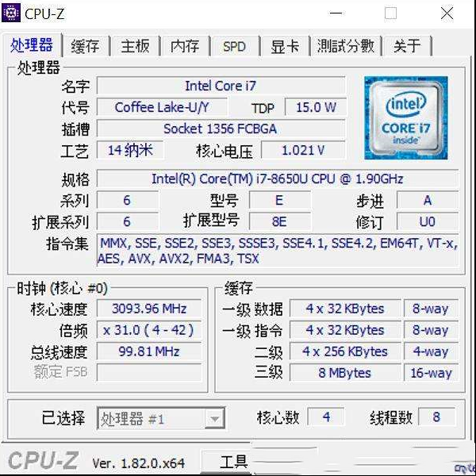Open the 測試分數 benchmark tab

coord(345,47)
